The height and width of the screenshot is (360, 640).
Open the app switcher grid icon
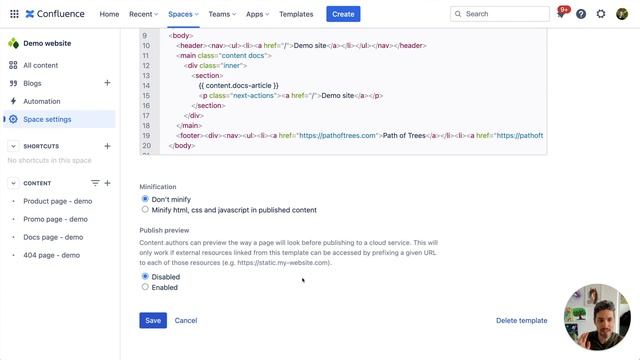pyautogui.click(x=14, y=14)
